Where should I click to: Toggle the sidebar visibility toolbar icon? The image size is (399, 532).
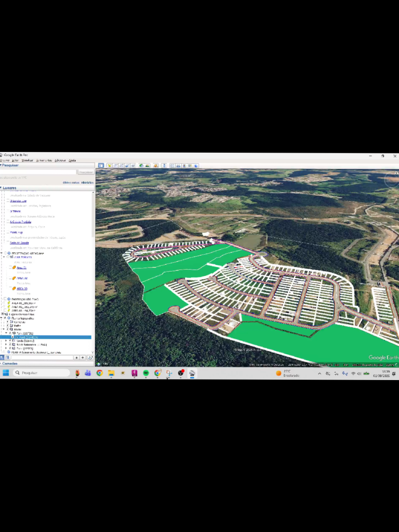pyautogui.click(x=101, y=165)
